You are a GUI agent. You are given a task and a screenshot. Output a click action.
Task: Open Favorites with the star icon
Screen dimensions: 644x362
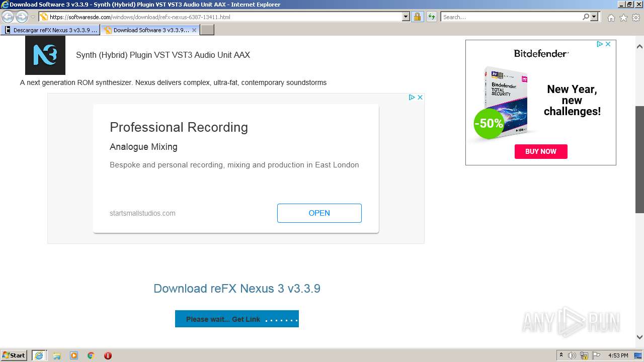click(623, 18)
